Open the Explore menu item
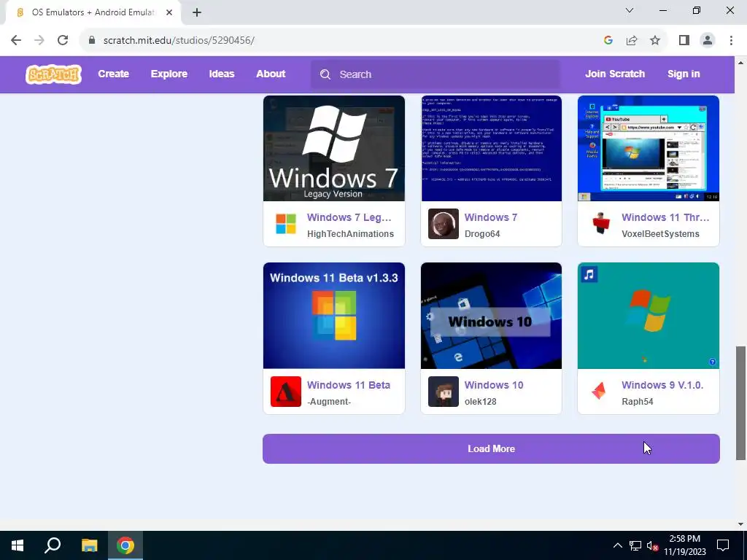The width and height of the screenshot is (747, 560). (x=169, y=74)
